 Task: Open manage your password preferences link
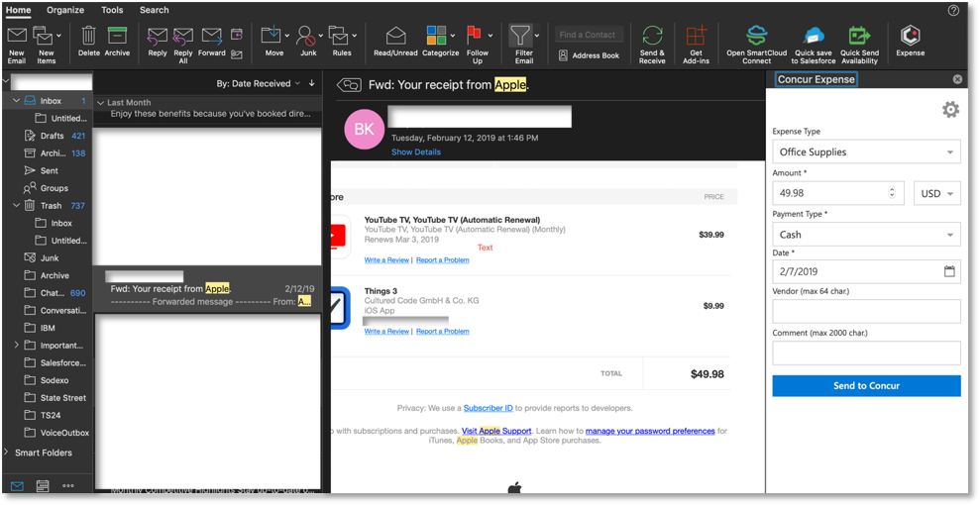[x=650, y=431]
